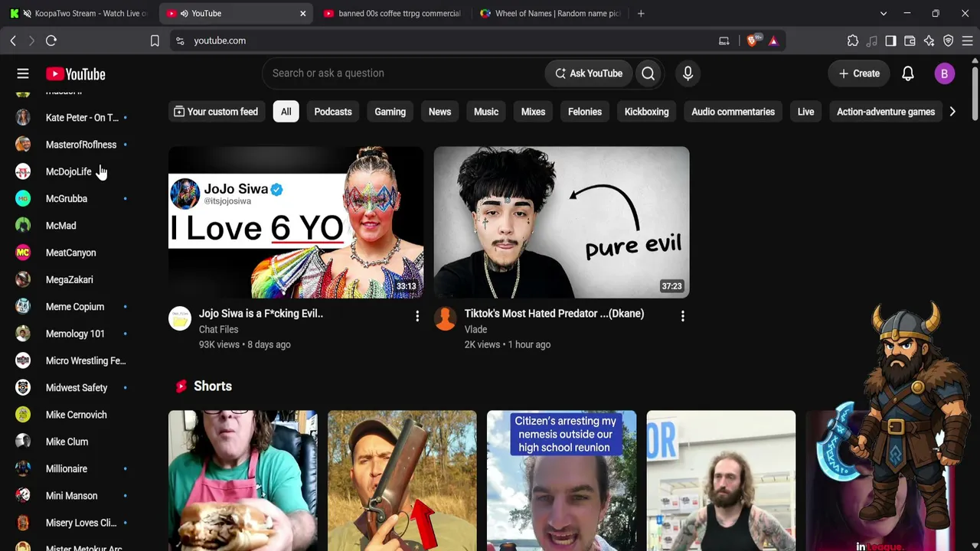This screenshot has height=551, width=980.
Task: Open the browser extensions puzzle icon
Action: coord(853,41)
